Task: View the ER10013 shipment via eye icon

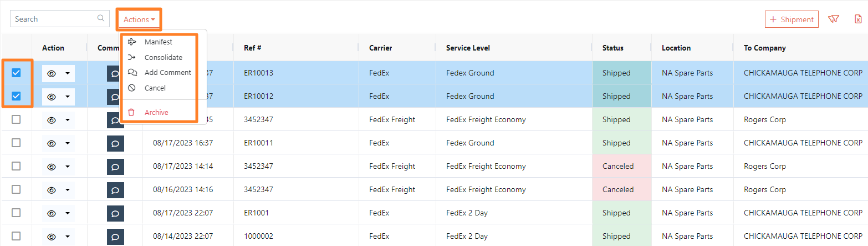Action: point(52,73)
